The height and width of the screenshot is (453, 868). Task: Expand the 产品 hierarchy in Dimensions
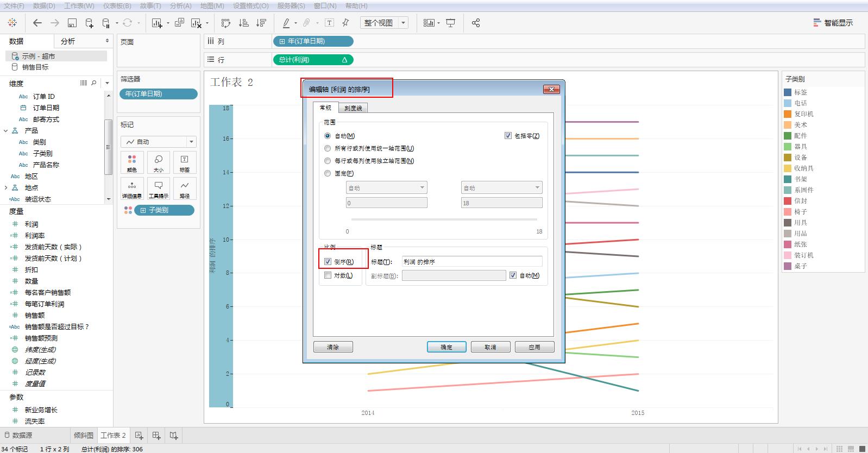6,130
